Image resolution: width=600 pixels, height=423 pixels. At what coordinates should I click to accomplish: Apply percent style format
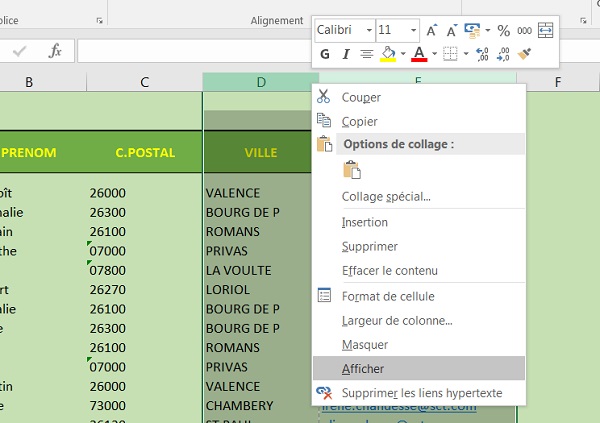click(x=503, y=31)
